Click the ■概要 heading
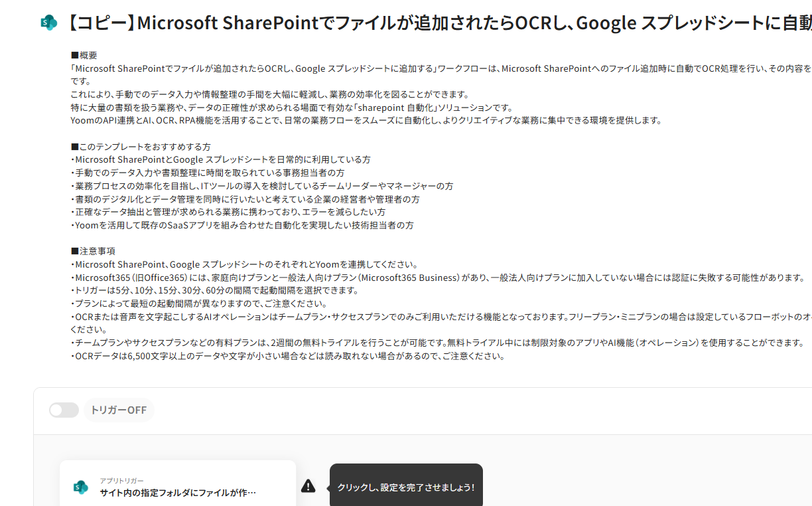Screen dimensions: 812x506 pos(84,55)
